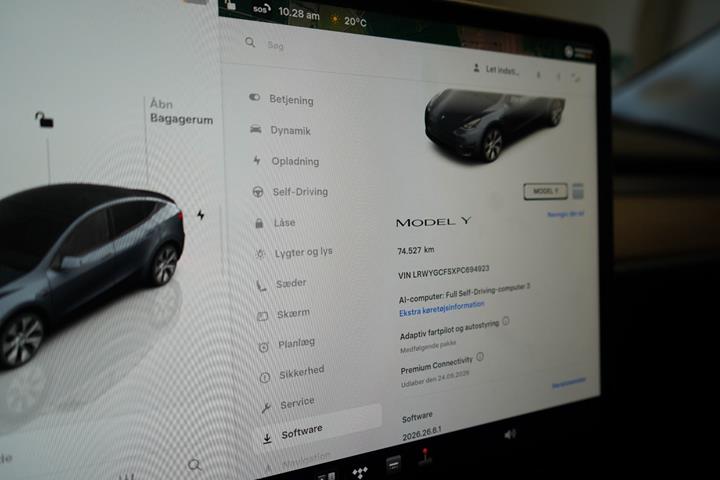
Task: Open the dark card-shaped app icon in the bottom bar
Action: 394,464
